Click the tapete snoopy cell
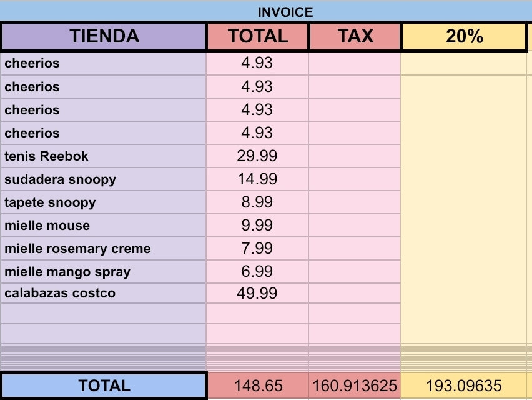This screenshot has width=532, height=400. pos(104,202)
